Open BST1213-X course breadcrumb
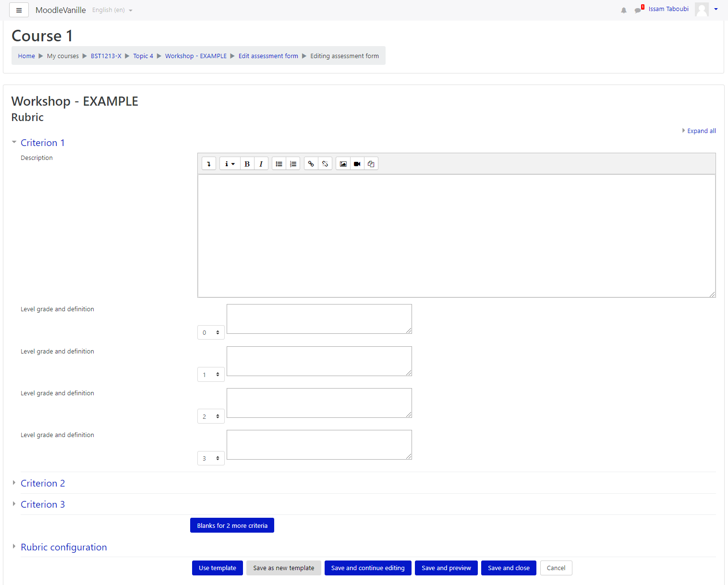Viewport: 728px width, 585px height. (x=106, y=56)
